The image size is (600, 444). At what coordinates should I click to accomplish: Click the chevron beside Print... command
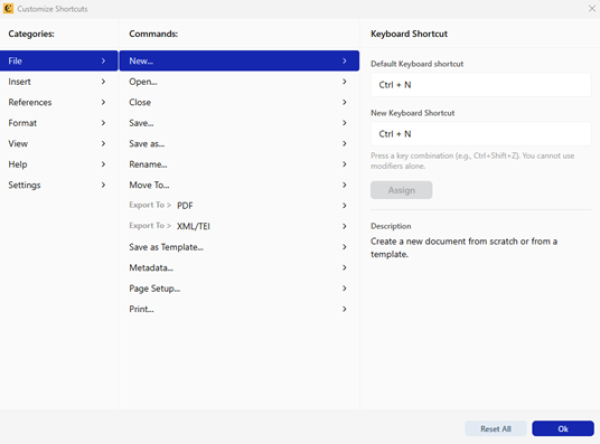click(344, 309)
